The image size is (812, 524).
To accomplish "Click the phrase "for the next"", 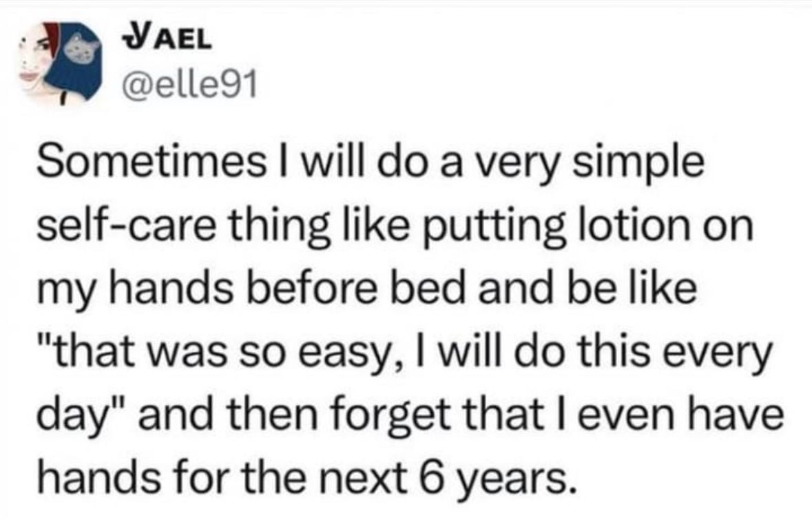I will coord(284,475).
